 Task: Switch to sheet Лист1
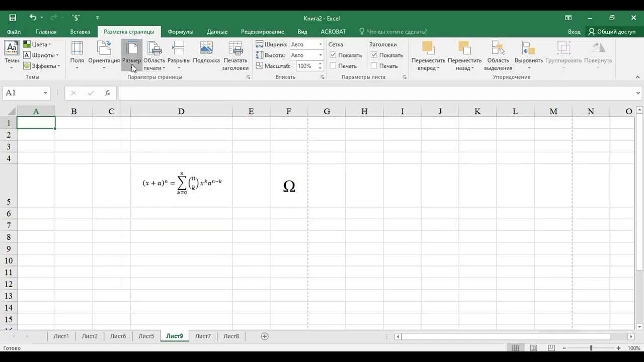pos(61,336)
